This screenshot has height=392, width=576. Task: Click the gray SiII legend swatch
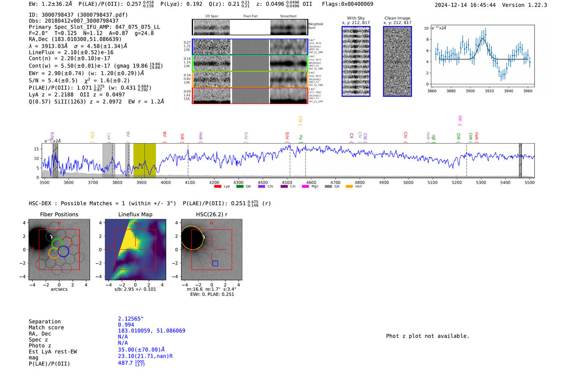328,187
